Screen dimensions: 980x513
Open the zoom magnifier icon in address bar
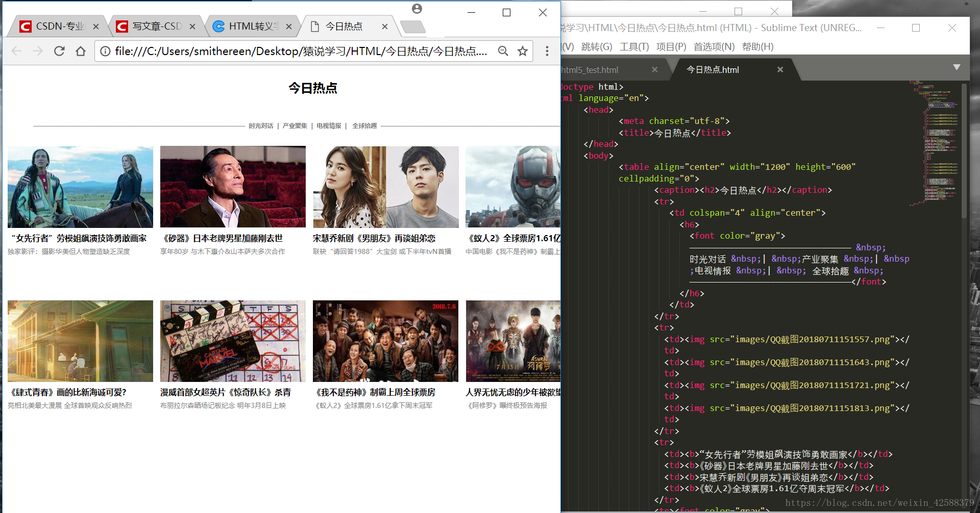pos(503,51)
